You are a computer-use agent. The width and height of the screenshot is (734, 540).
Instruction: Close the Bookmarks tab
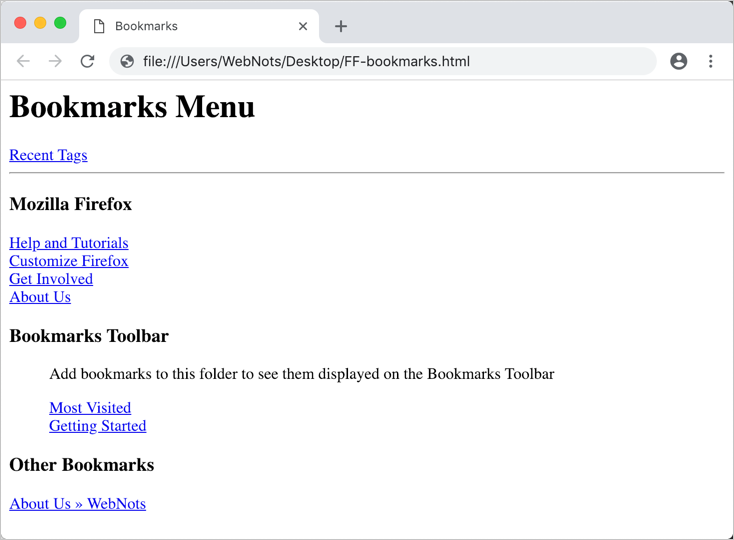303,26
